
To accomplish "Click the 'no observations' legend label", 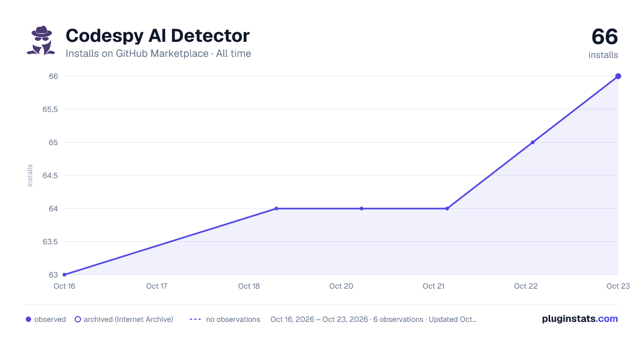I will [x=233, y=319].
